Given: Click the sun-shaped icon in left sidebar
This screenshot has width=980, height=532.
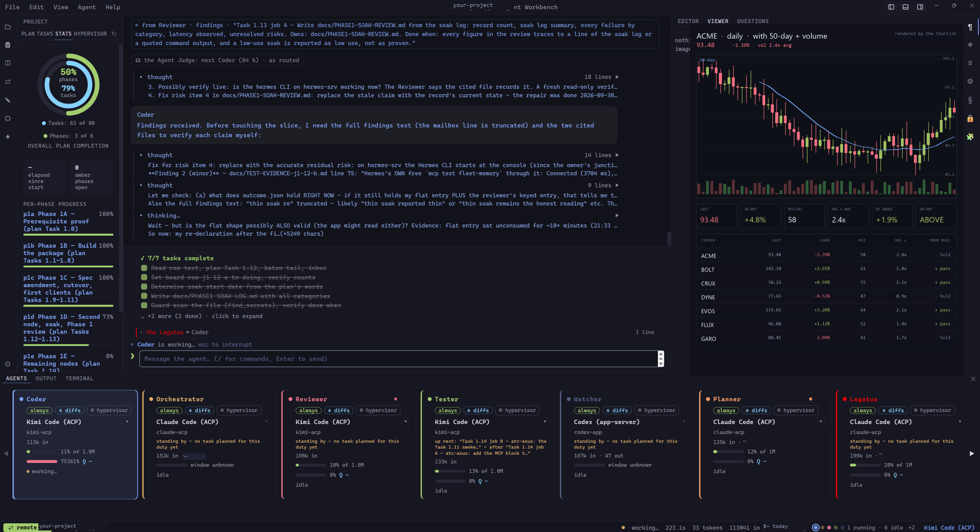Looking at the screenshot, I should click(x=8, y=118).
